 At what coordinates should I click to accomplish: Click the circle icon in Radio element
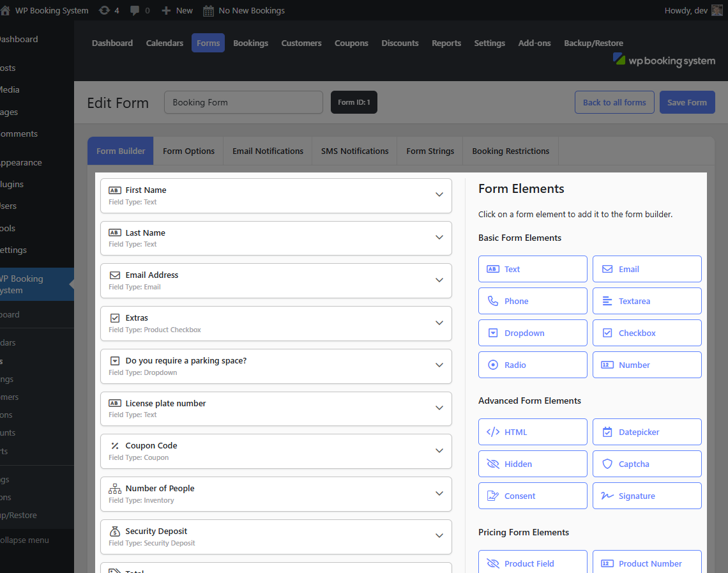tap(492, 365)
